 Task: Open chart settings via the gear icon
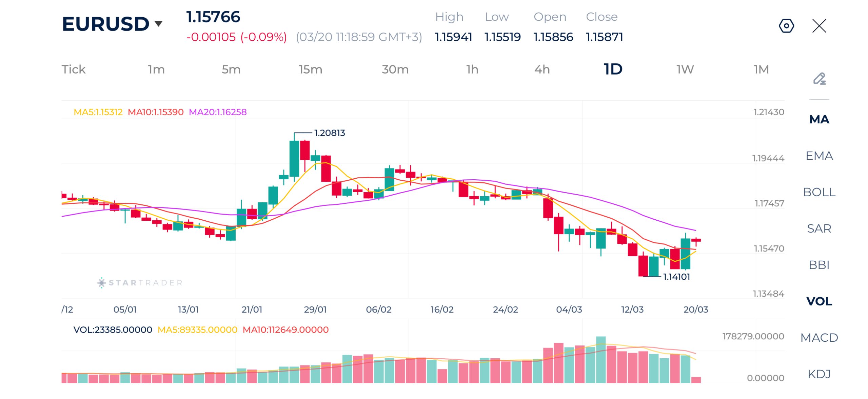click(x=787, y=26)
